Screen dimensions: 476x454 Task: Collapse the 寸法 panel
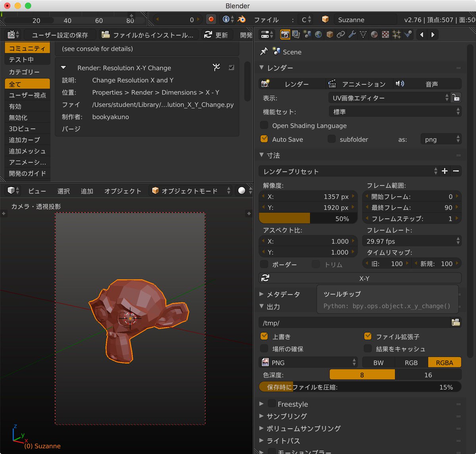(262, 155)
